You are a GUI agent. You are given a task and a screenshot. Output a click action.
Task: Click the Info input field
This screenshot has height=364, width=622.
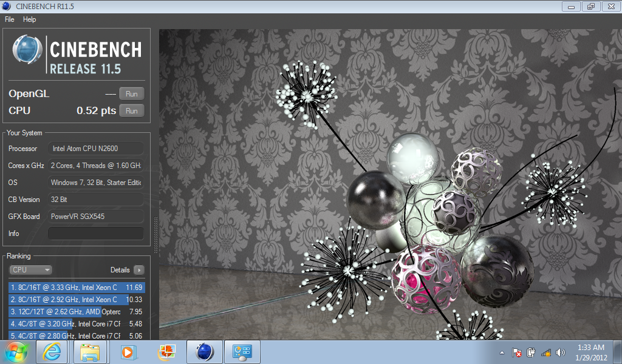pyautogui.click(x=95, y=234)
